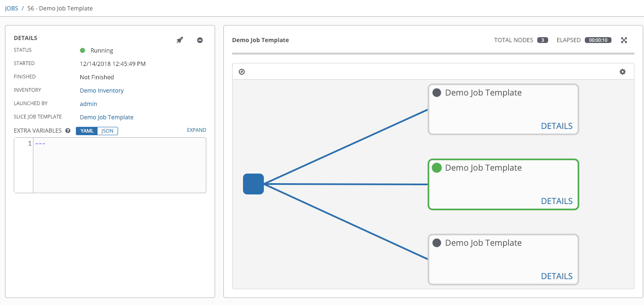Screen dimensions: 644x305
Task: Click the Extra Variables help question icon
Action: coord(68,131)
